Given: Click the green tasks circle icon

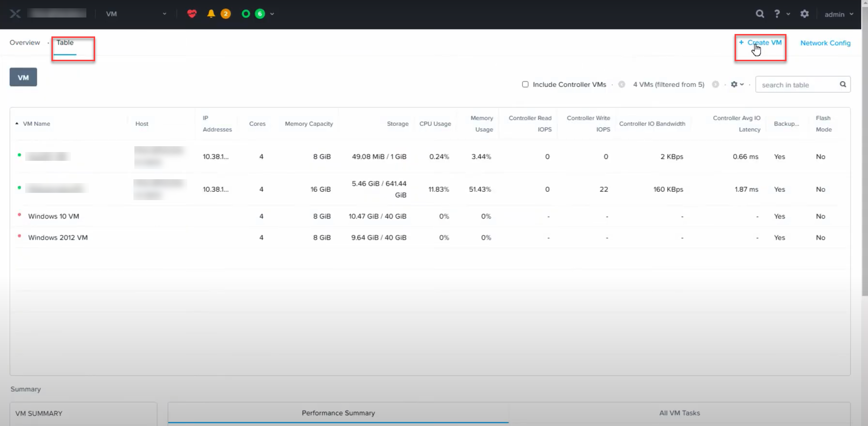Looking at the screenshot, I should pyautogui.click(x=246, y=14).
